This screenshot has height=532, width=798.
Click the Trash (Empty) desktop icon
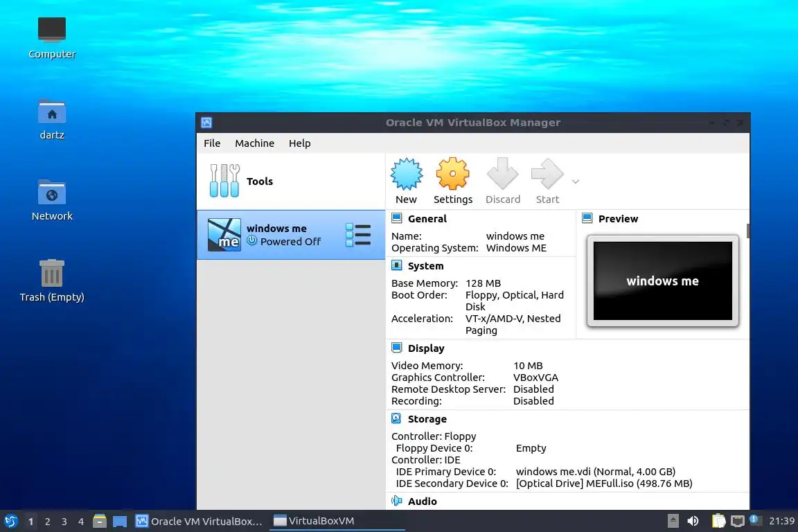(x=52, y=281)
